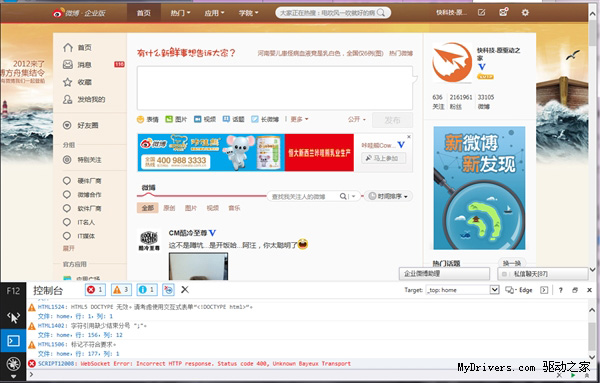
Task: Open 收藏 favorites in sidebar
Action: click(x=78, y=82)
